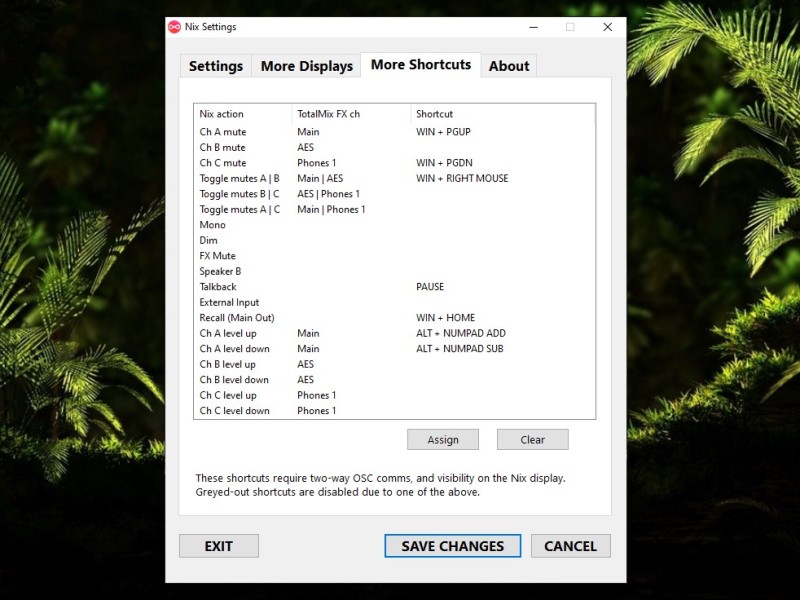
Task: Select the More Shortcuts tab
Action: [x=420, y=64]
